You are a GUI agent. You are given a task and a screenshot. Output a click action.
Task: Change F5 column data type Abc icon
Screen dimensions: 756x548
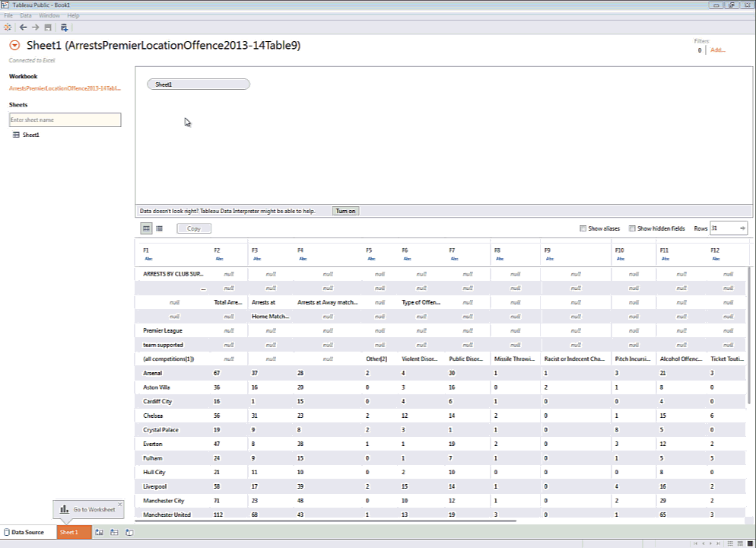[x=371, y=259]
